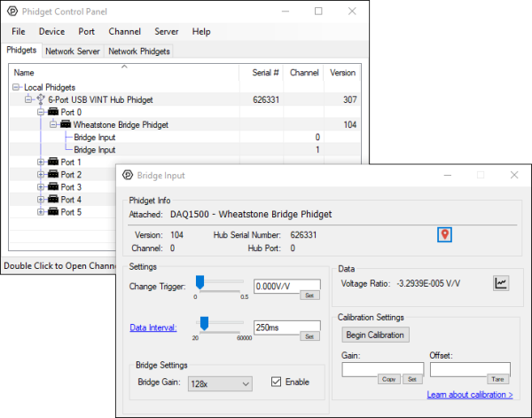The height and width of the screenshot is (418, 532).
Task: Select Bridge Input channel 0 row
Action: coord(185,138)
